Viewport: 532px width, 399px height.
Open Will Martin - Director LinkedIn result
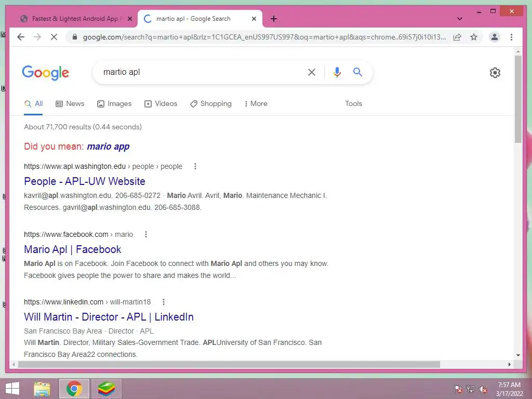click(x=109, y=317)
